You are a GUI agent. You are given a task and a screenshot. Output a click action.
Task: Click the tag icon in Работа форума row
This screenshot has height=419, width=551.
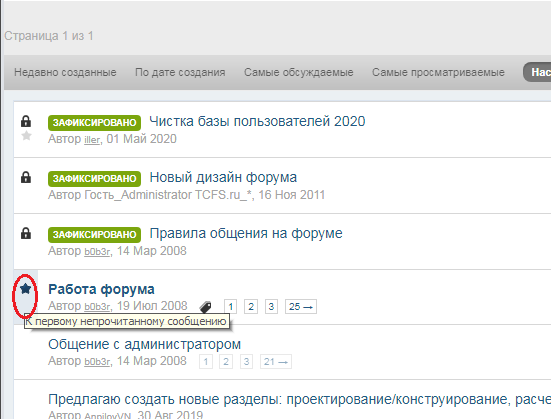[x=206, y=307]
